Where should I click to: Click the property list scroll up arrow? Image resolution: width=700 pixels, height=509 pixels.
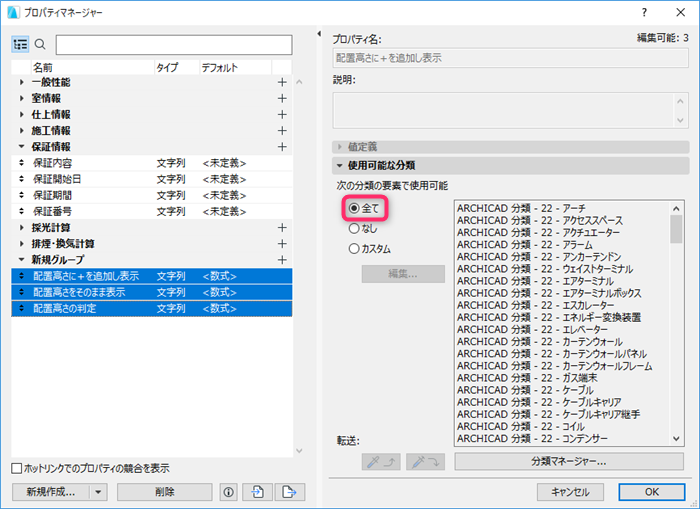click(299, 82)
